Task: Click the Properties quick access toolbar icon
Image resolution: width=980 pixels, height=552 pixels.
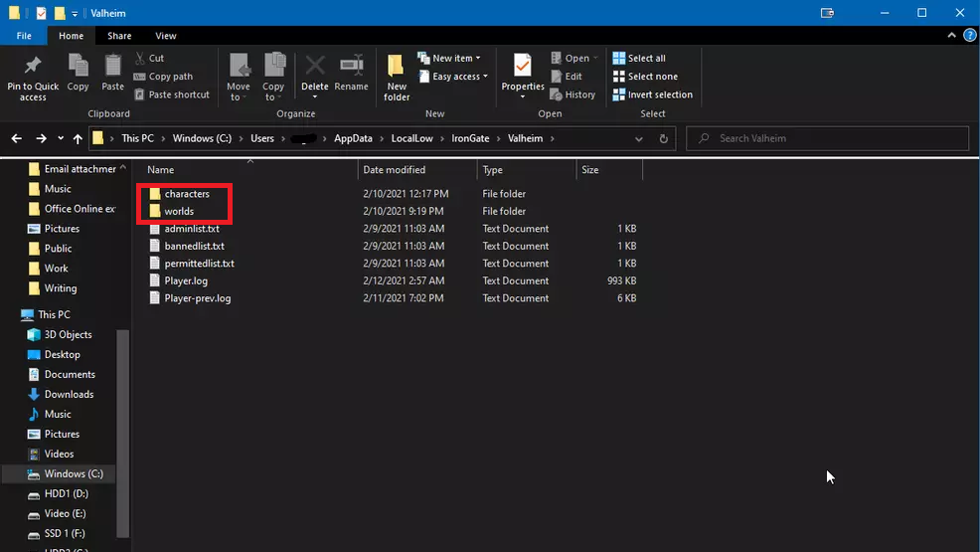Action: [x=42, y=13]
